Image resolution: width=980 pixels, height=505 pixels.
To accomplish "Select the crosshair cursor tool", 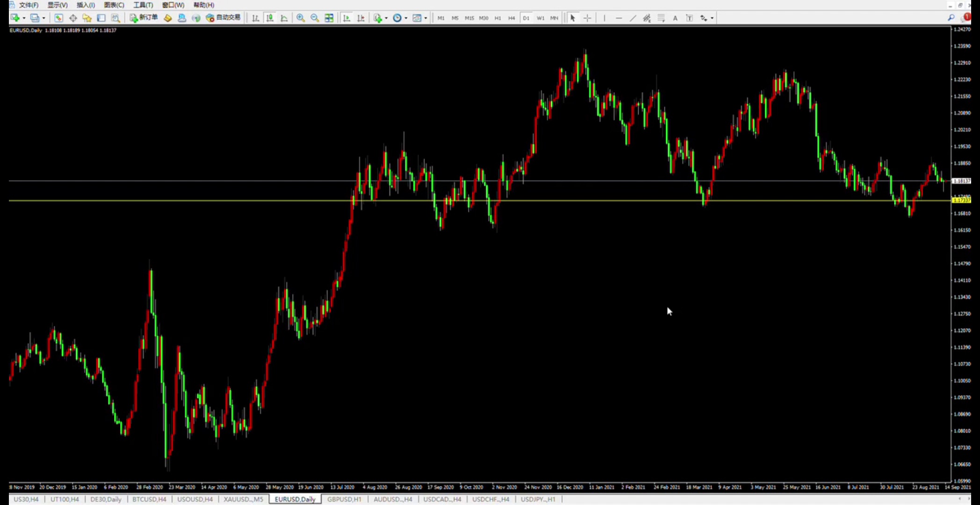I will [x=587, y=18].
